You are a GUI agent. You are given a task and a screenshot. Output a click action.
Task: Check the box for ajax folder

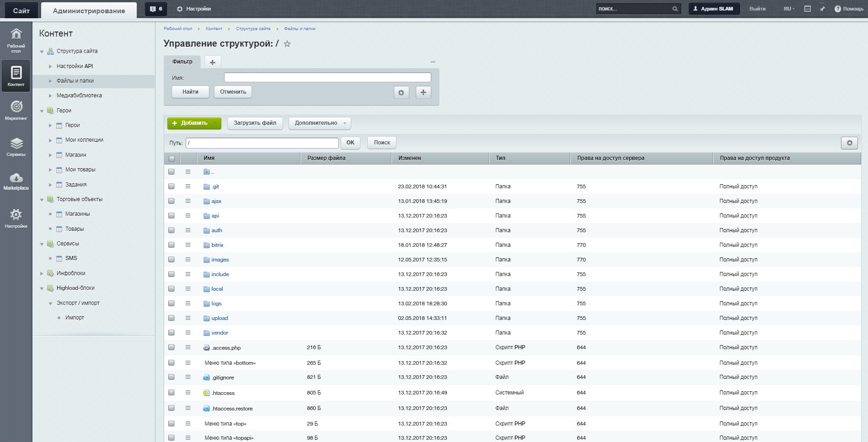tap(171, 201)
